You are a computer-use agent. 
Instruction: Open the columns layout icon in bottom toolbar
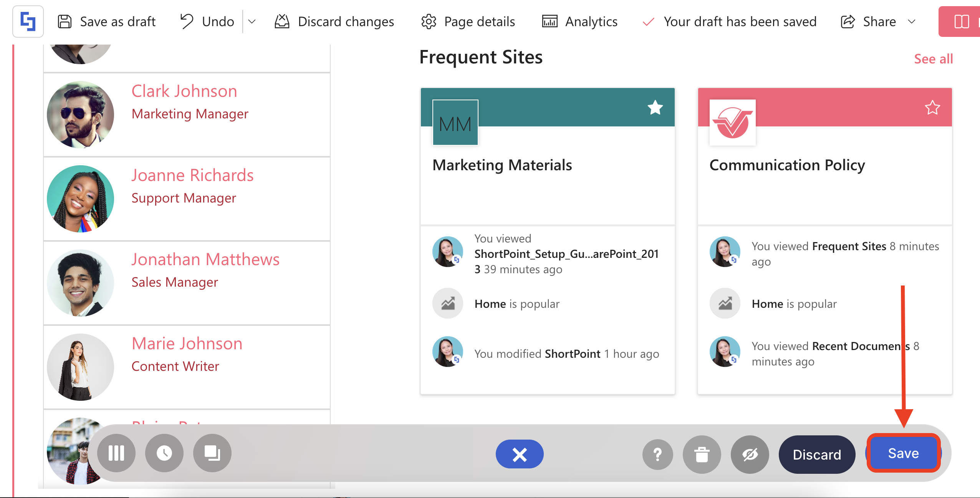tap(116, 453)
